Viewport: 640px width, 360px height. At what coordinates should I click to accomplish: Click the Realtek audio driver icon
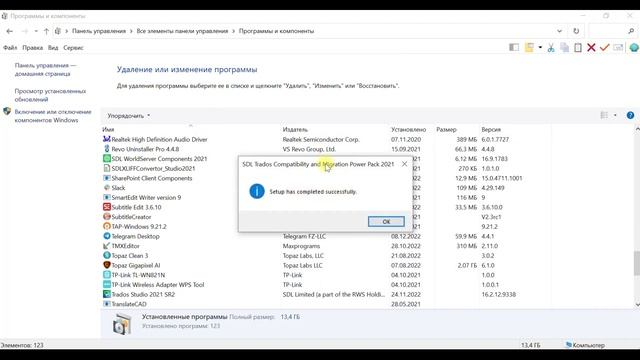click(107, 139)
